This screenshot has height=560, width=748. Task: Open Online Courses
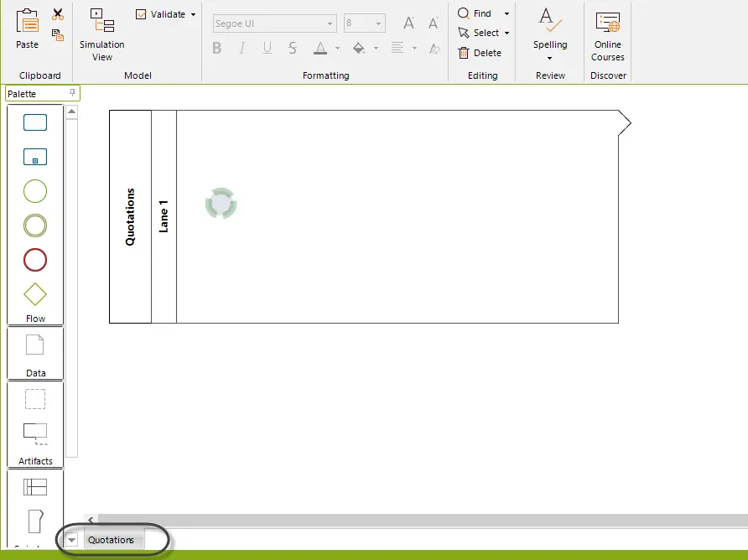(x=608, y=35)
